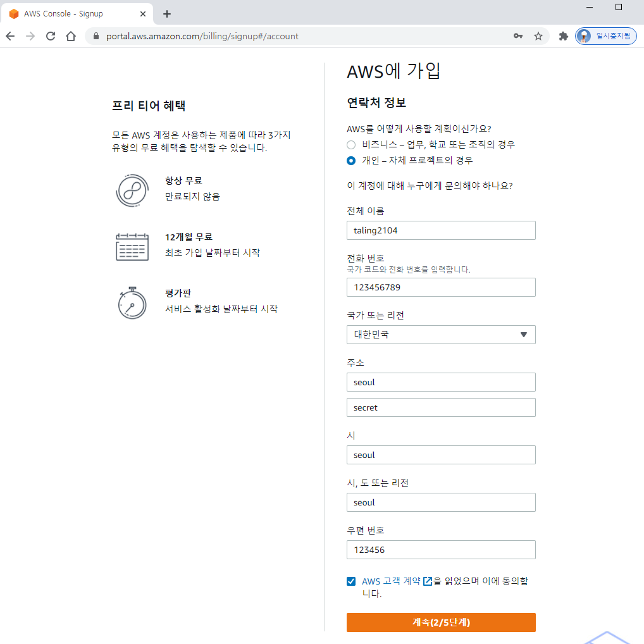Click the 시 city input field

(x=441, y=455)
